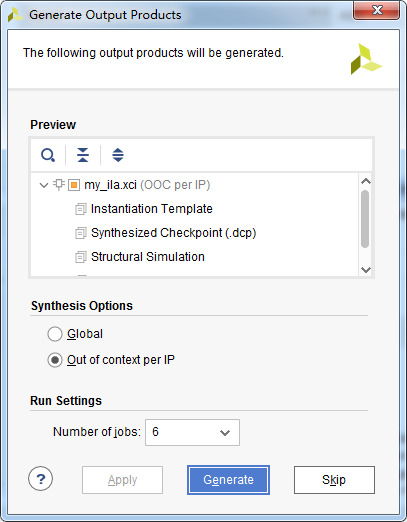This screenshot has height=522, width=407.
Task: Collapse the my_ila.xci tree node
Action: pos(44,185)
